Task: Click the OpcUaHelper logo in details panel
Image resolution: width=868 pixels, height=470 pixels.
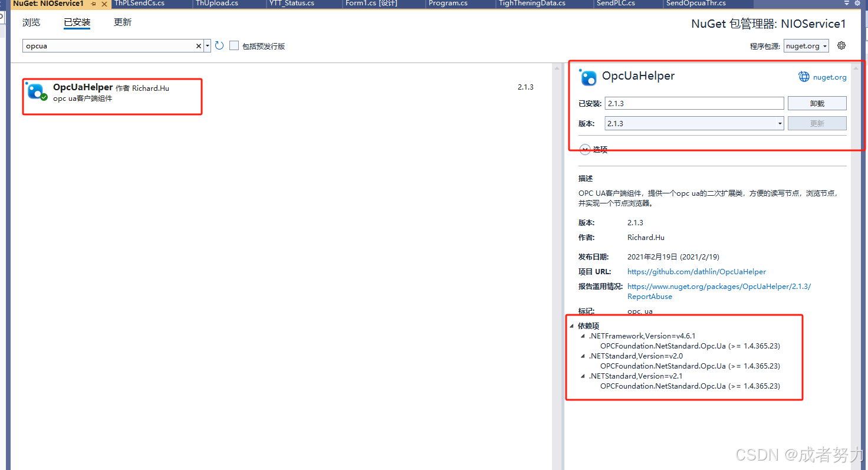Action: [x=588, y=77]
